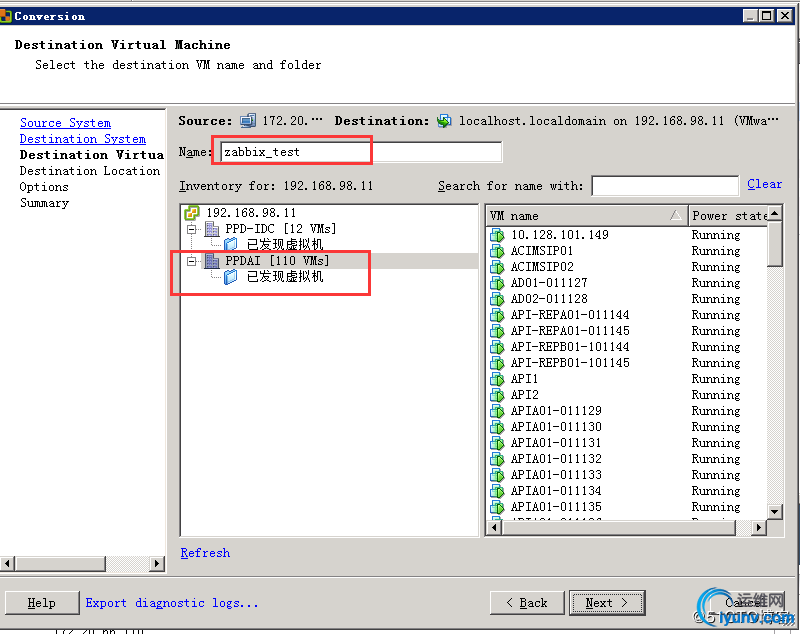The height and width of the screenshot is (634, 800).
Task: Click the VM icon beside APIA01-011132
Action: (x=497, y=459)
